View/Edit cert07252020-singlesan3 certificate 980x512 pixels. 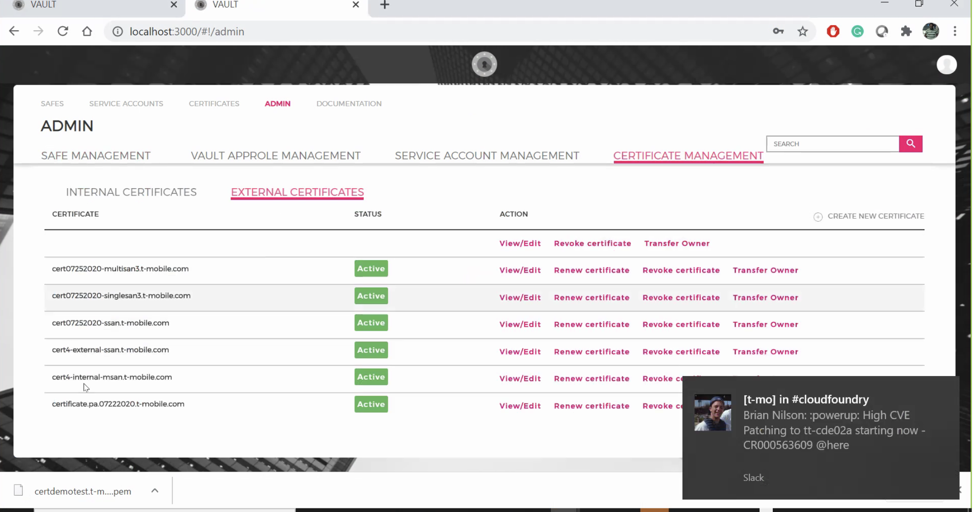[x=520, y=298]
